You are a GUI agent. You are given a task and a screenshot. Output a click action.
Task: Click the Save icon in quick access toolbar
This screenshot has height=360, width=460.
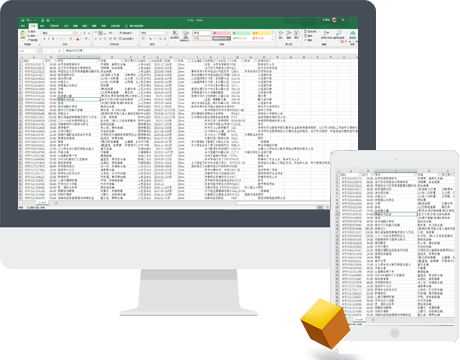coord(23,20)
